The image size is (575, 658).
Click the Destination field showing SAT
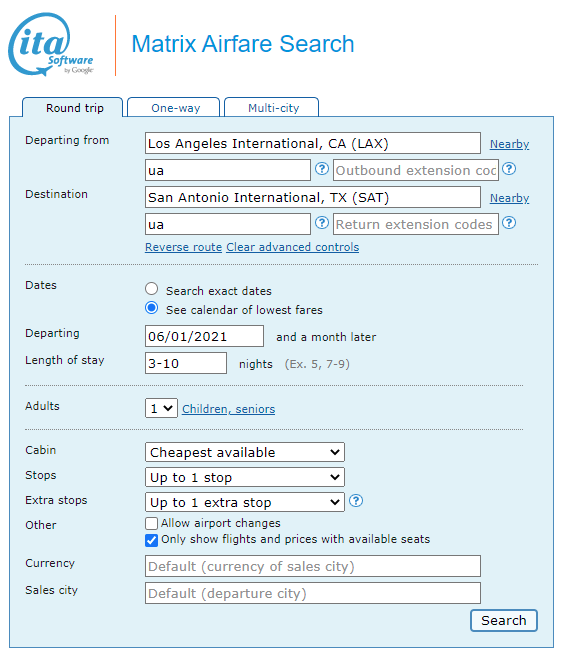tap(313, 197)
